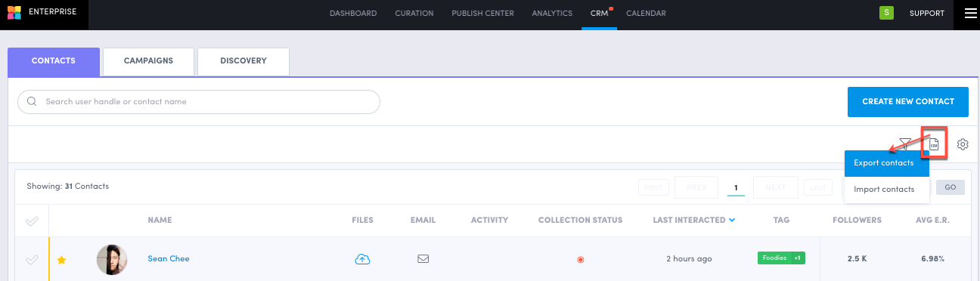Click the Email column header
The width and height of the screenshot is (980, 281).
click(x=423, y=221)
